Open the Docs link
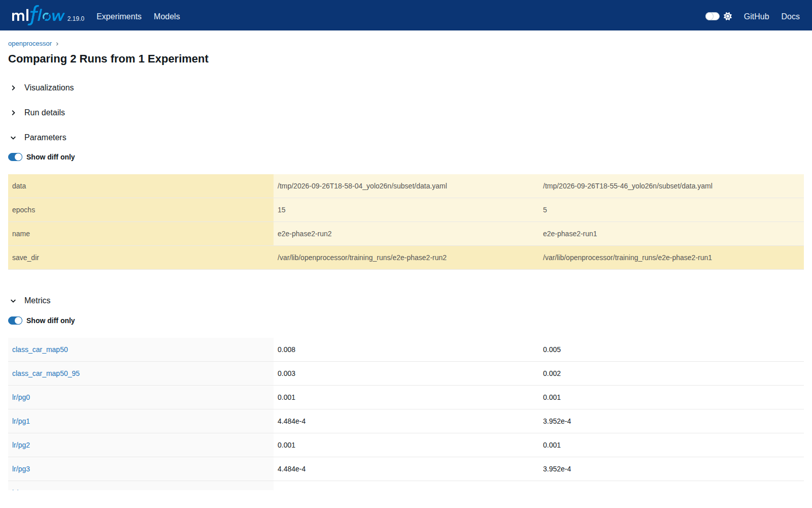This screenshot has width=812, height=508. 790,16
